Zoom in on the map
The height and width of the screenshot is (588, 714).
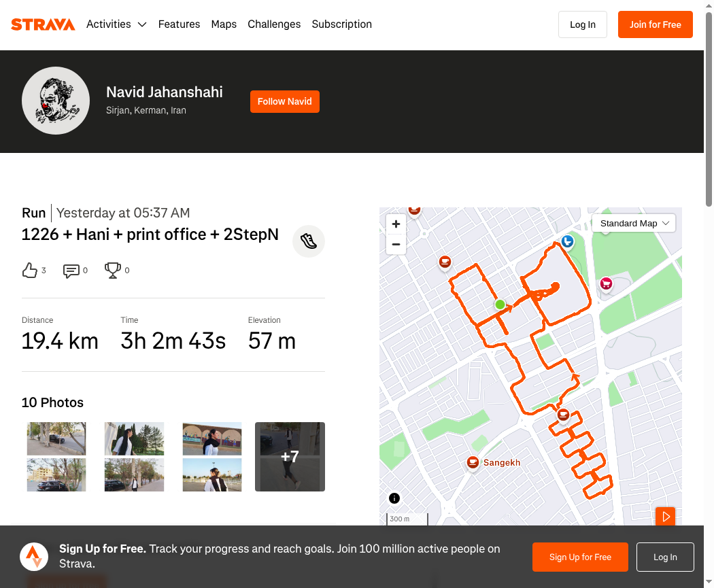[396, 224]
